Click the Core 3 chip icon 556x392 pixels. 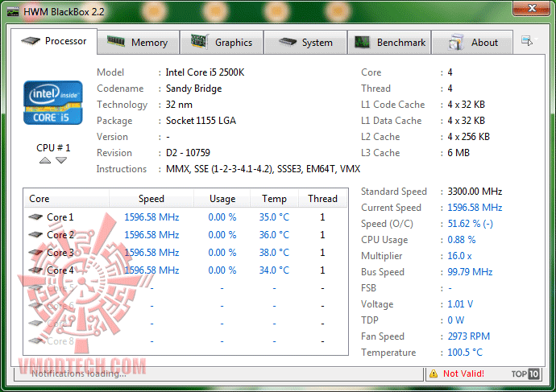coord(35,252)
